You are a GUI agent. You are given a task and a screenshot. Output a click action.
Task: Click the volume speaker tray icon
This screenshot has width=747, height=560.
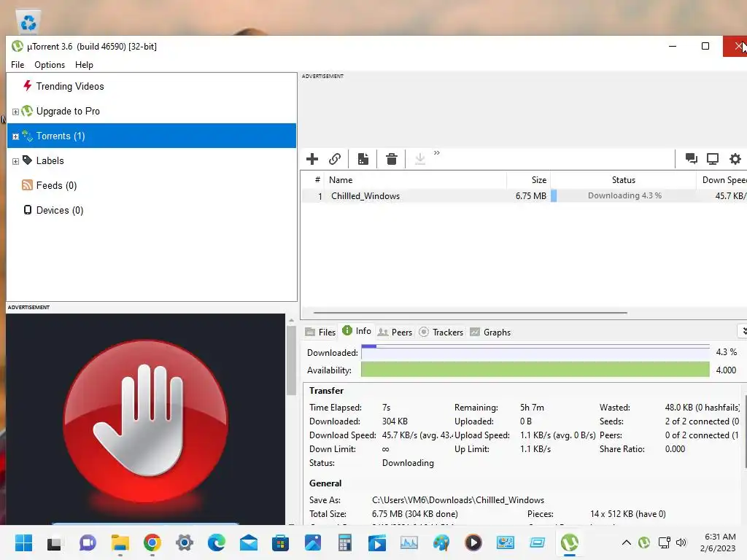point(681,542)
